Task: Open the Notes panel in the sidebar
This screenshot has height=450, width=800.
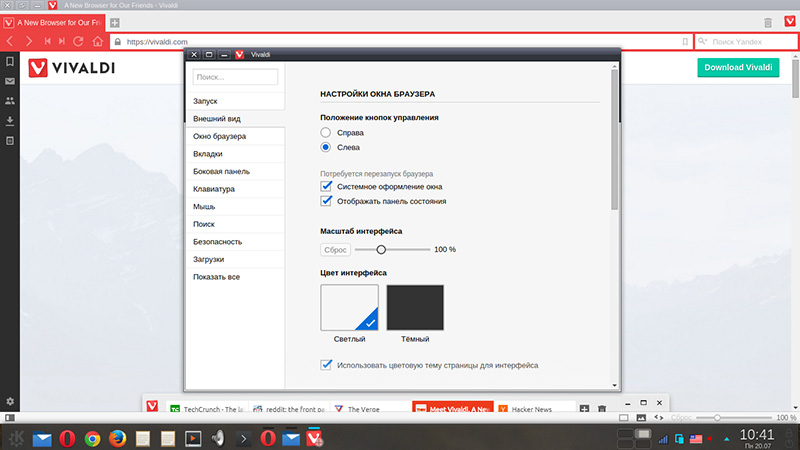Action: tap(10, 140)
